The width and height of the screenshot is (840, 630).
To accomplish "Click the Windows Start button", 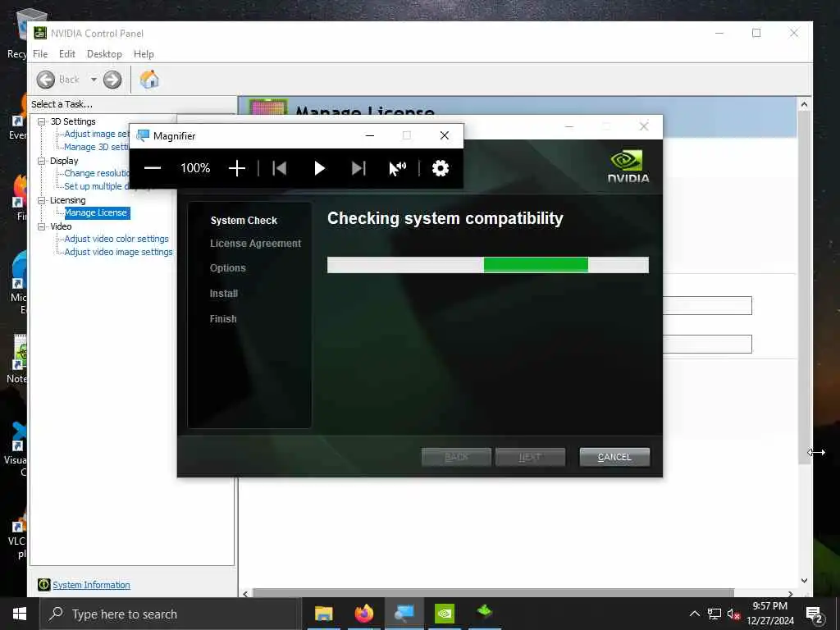I will pyautogui.click(x=20, y=614).
